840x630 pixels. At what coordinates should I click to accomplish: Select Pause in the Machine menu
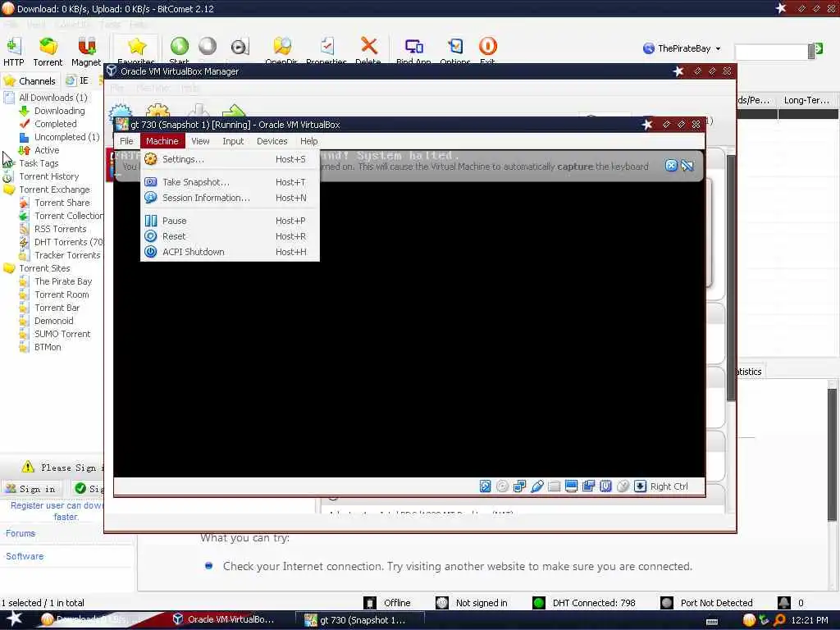coord(230,221)
